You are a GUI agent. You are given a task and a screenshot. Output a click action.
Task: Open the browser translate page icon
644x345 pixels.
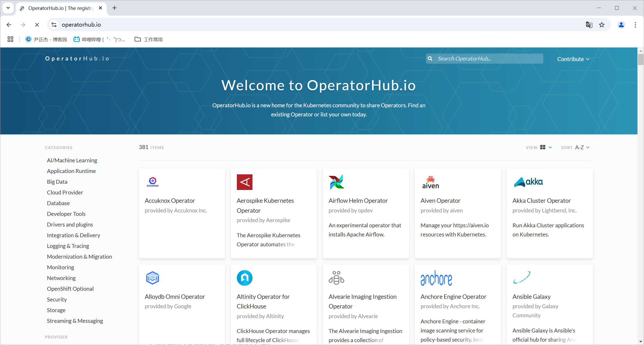coord(589,25)
